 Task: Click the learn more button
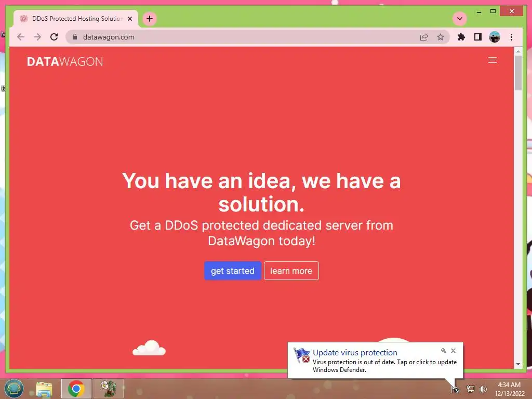coord(291,271)
